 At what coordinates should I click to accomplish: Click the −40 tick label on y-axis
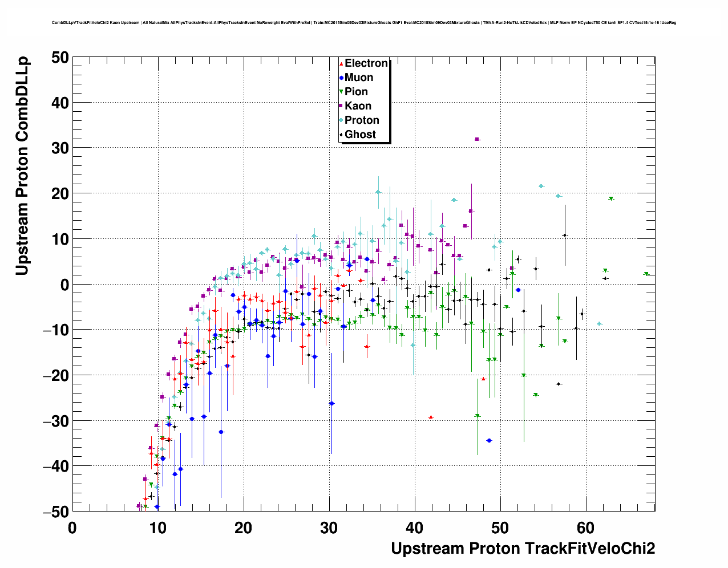[x=55, y=466]
